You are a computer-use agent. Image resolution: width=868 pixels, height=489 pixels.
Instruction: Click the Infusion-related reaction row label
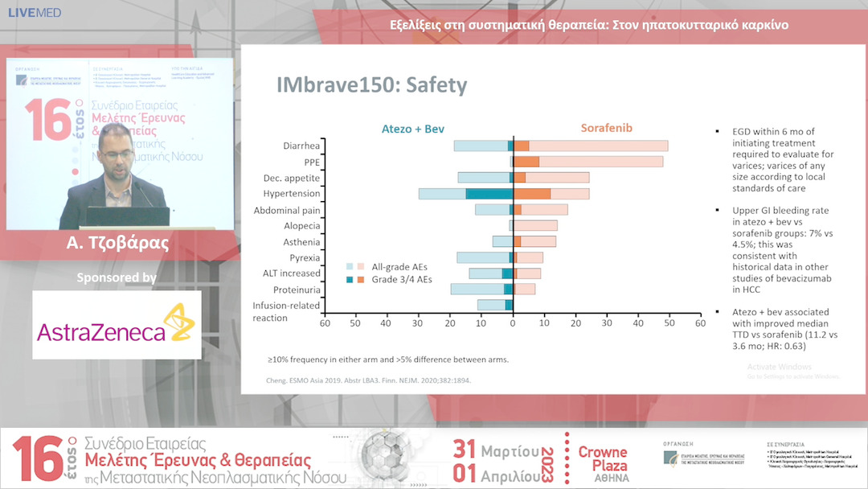[x=286, y=311]
